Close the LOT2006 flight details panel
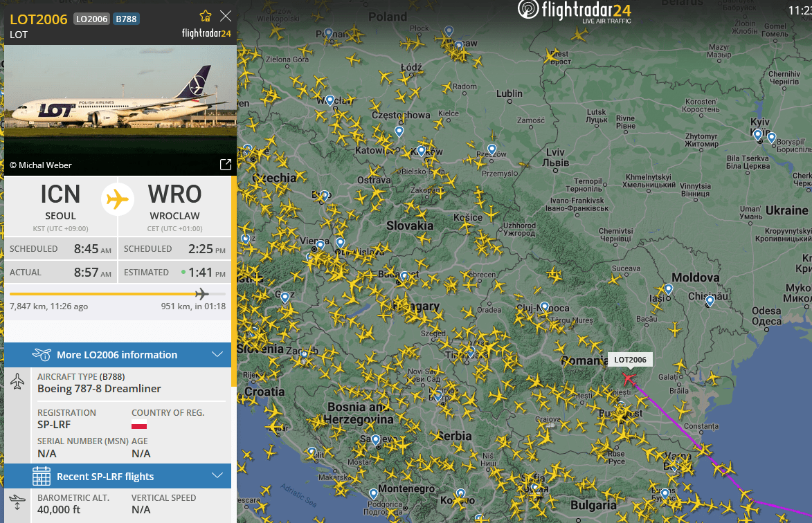 pos(225,16)
